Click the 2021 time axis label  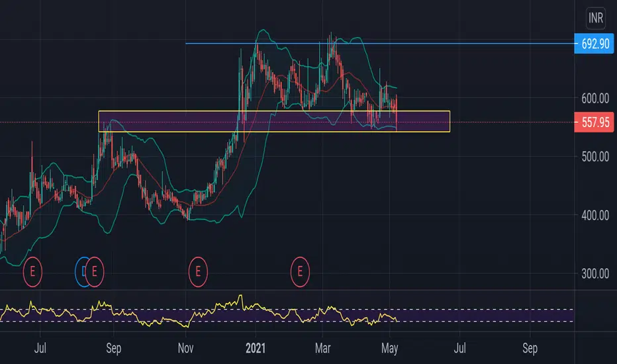pyautogui.click(x=256, y=348)
